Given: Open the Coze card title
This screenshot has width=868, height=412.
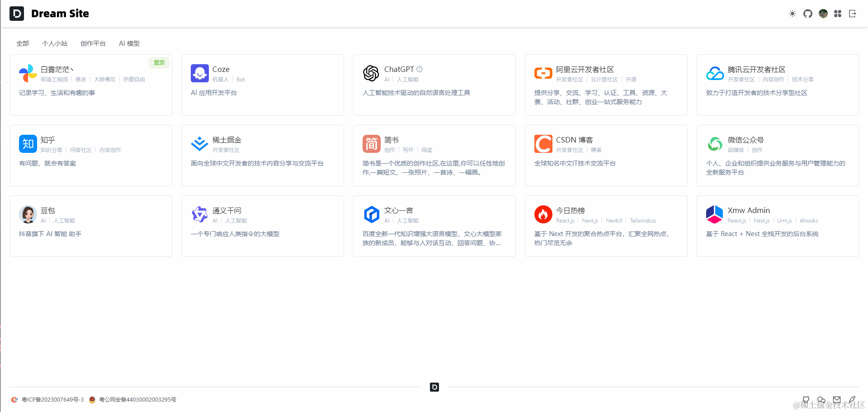Looking at the screenshot, I should point(221,69).
